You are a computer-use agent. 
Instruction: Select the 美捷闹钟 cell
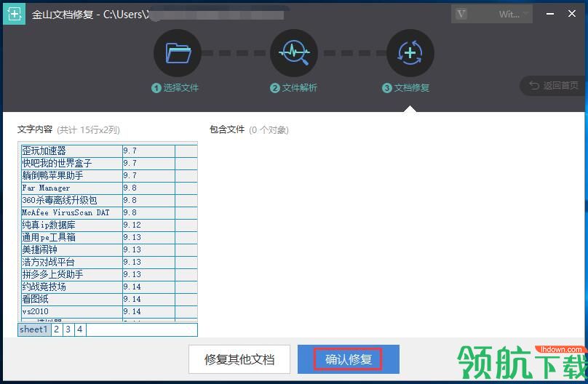pyautogui.click(x=71, y=250)
